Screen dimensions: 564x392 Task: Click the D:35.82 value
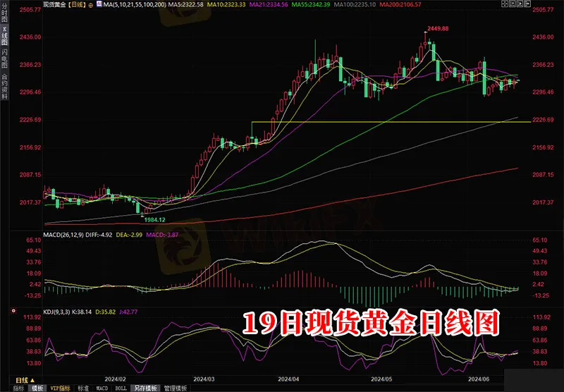(x=105, y=312)
